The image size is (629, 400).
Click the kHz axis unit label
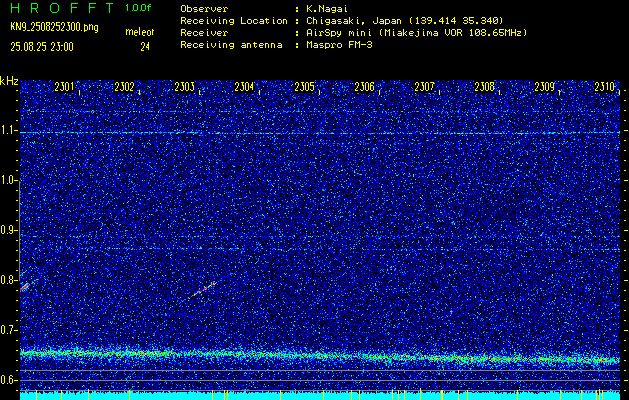[x=10, y=81]
